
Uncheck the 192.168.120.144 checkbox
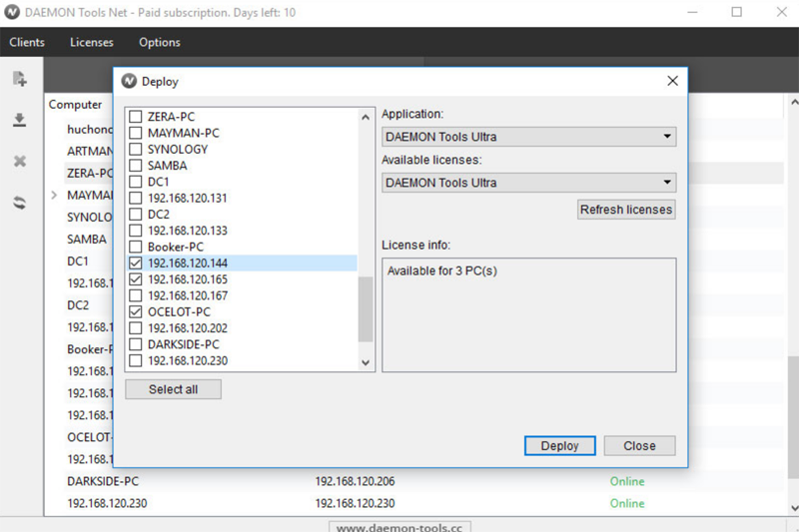point(136,264)
